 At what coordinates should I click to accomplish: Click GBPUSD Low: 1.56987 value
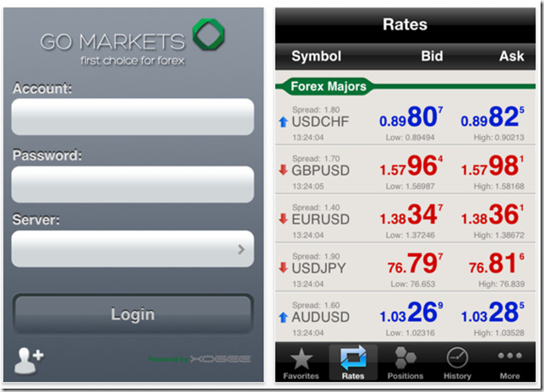coord(410,187)
